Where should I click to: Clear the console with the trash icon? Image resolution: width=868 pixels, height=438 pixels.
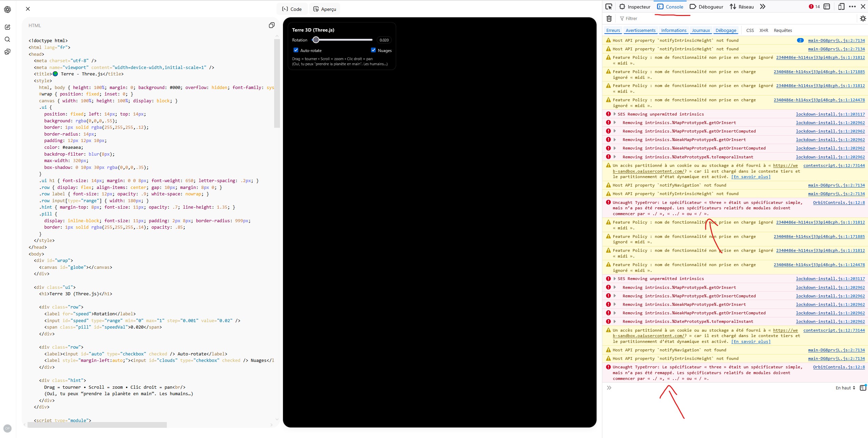(609, 18)
